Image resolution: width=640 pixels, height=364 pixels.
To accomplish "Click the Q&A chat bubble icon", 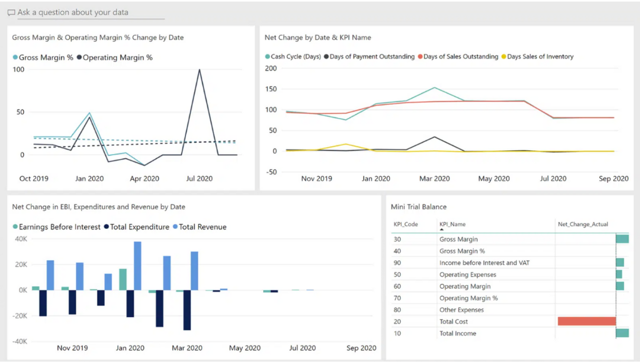I will tap(11, 13).
